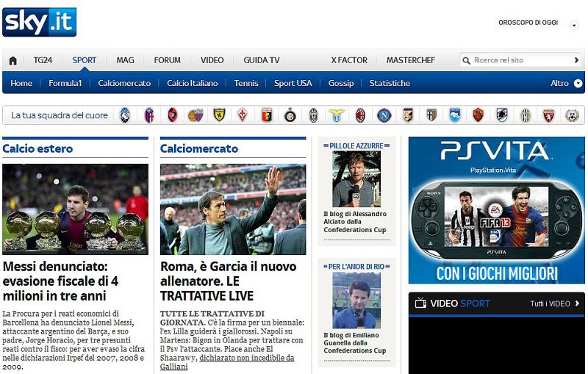Choose the Lazio eagle crest
The width and height of the screenshot is (588, 374).
point(337,115)
